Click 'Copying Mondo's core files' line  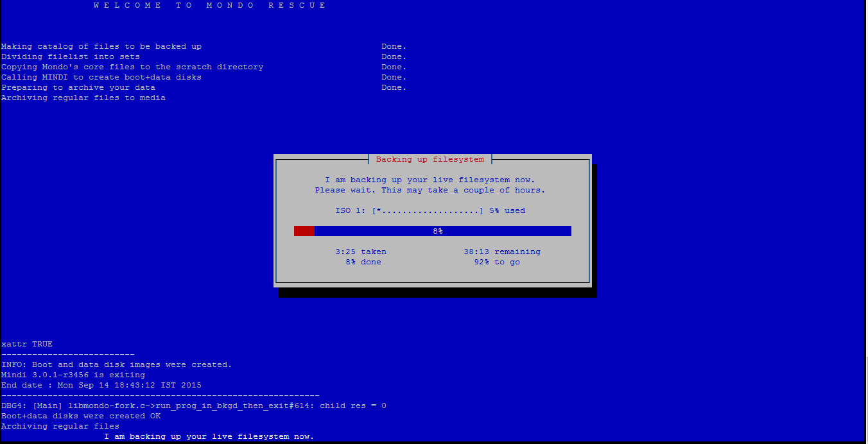[x=132, y=67]
